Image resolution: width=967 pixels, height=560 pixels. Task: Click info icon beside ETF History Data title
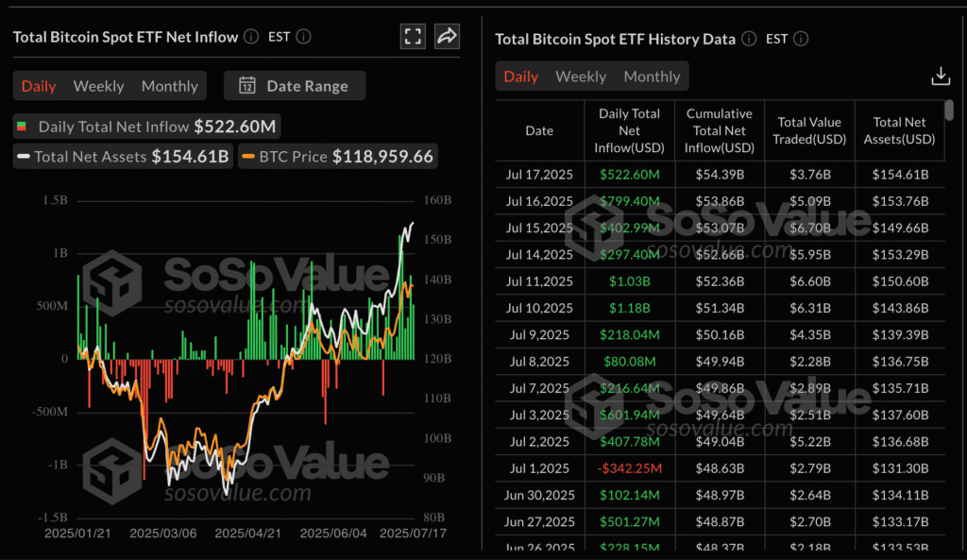tap(749, 39)
